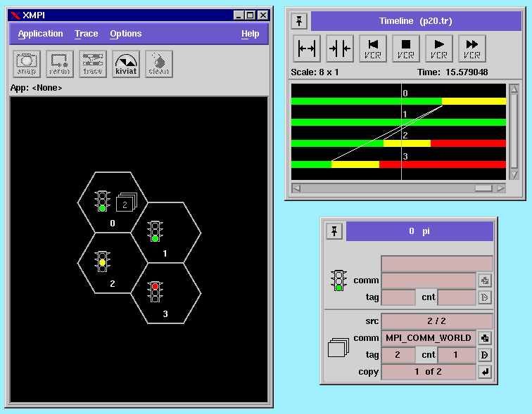Zoom out the timeline with expand arrows
The image size is (532, 414).
coord(307,48)
